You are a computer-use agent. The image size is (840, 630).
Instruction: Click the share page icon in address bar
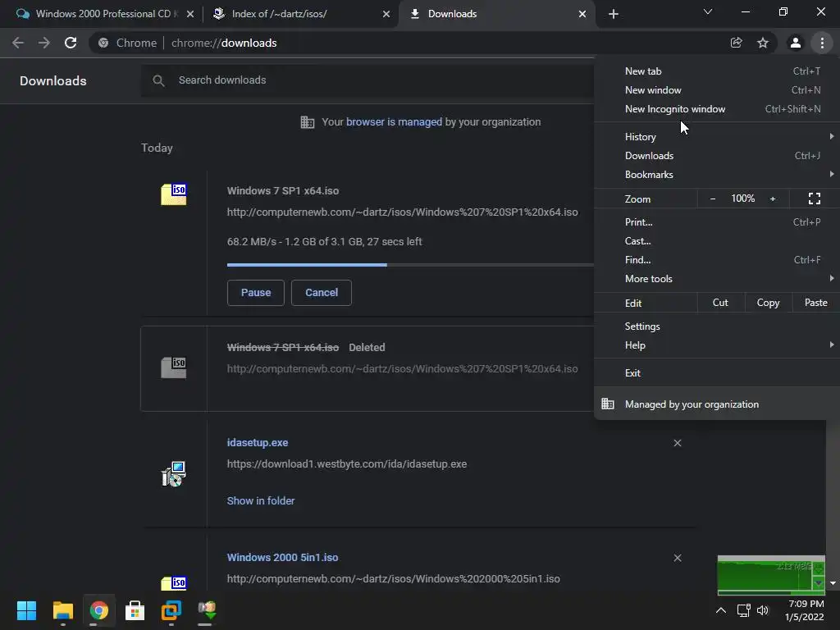coord(736,43)
